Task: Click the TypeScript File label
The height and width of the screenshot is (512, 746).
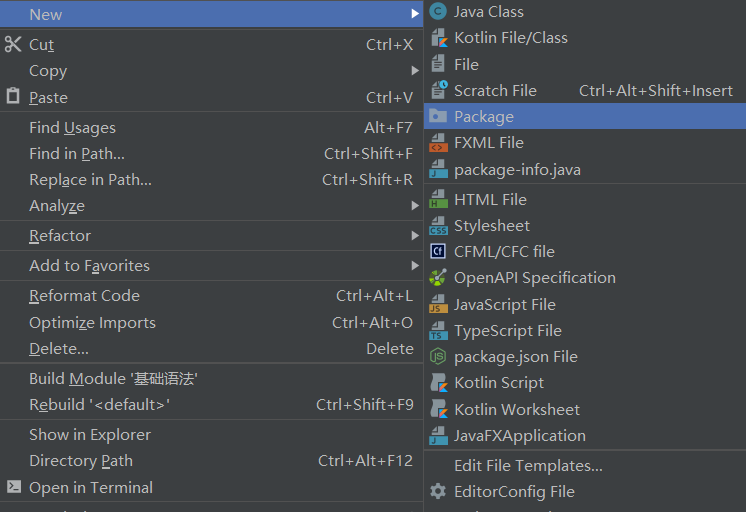Action: click(x=508, y=331)
